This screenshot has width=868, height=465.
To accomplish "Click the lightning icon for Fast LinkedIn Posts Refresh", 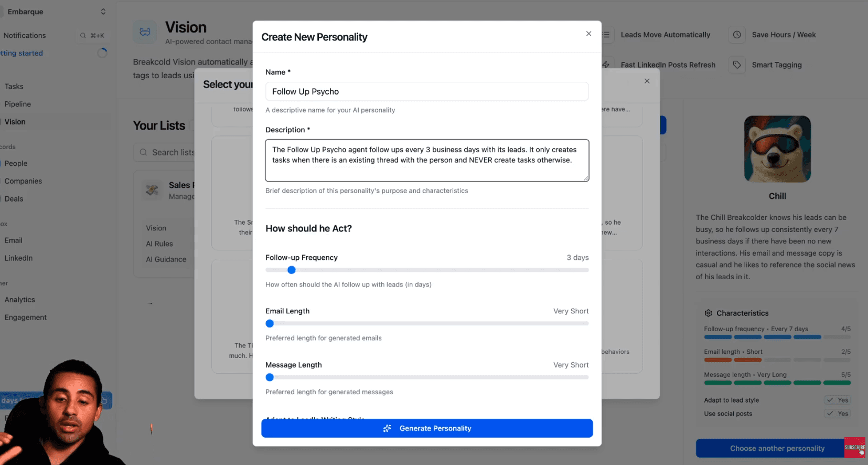I will click(x=606, y=65).
